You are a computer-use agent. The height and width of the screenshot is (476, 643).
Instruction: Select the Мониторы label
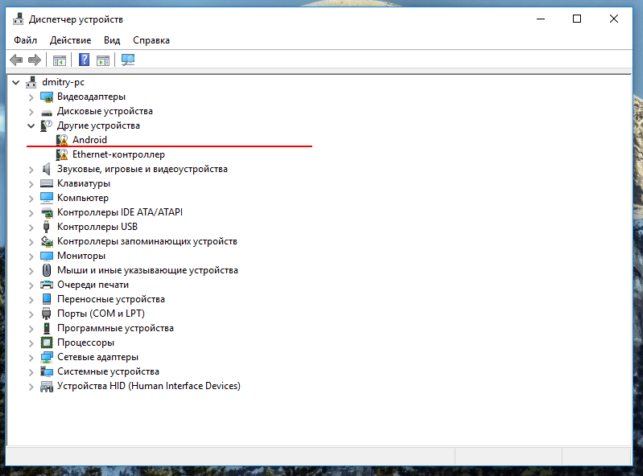coord(81,256)
